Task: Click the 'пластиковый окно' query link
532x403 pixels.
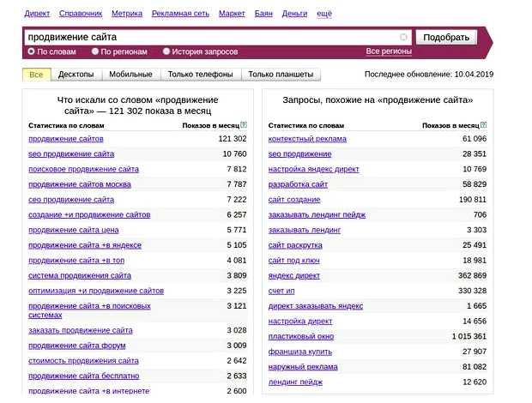Action: tap(301, 336)
